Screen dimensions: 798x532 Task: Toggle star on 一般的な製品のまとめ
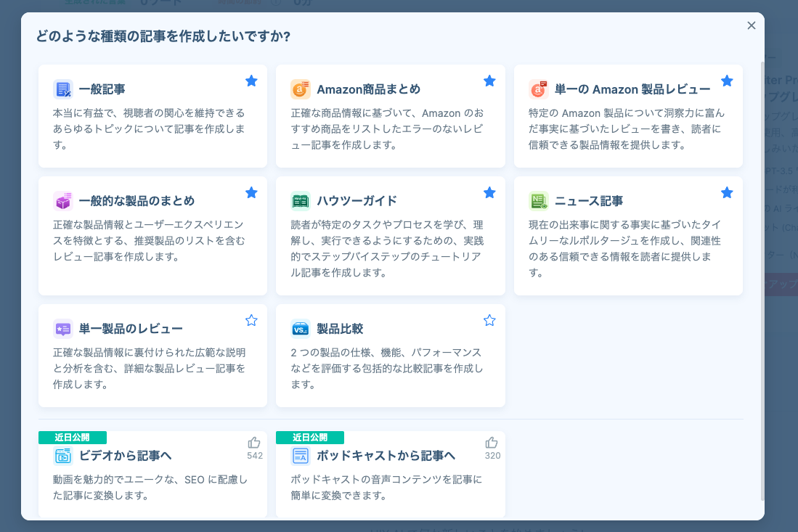click(x=251, y=193)
